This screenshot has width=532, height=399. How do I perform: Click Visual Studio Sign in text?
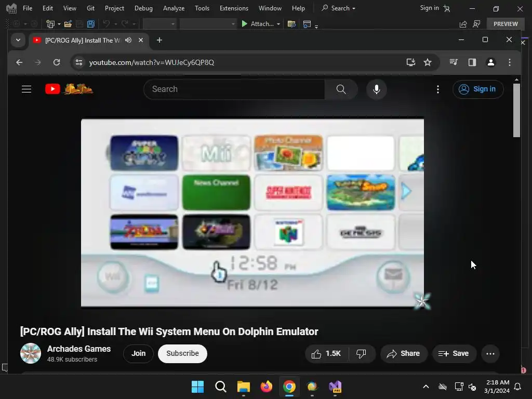point(429,8)
